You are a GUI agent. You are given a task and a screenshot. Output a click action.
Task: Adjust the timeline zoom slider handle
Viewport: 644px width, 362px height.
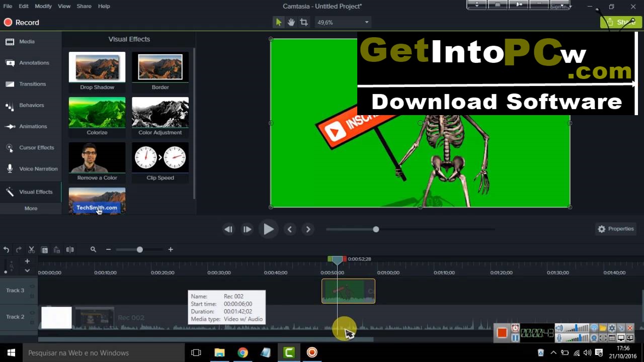pos(139,249)
